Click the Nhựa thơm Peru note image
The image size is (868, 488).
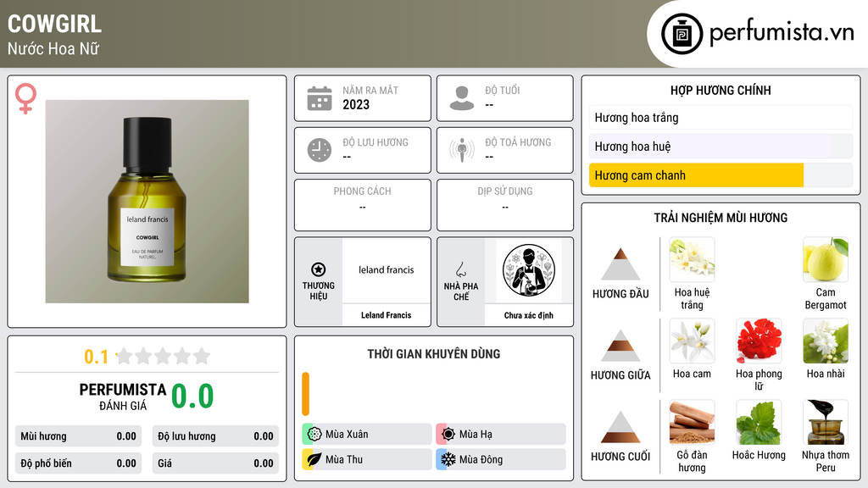pyautogui.click(x=826, y=423)
